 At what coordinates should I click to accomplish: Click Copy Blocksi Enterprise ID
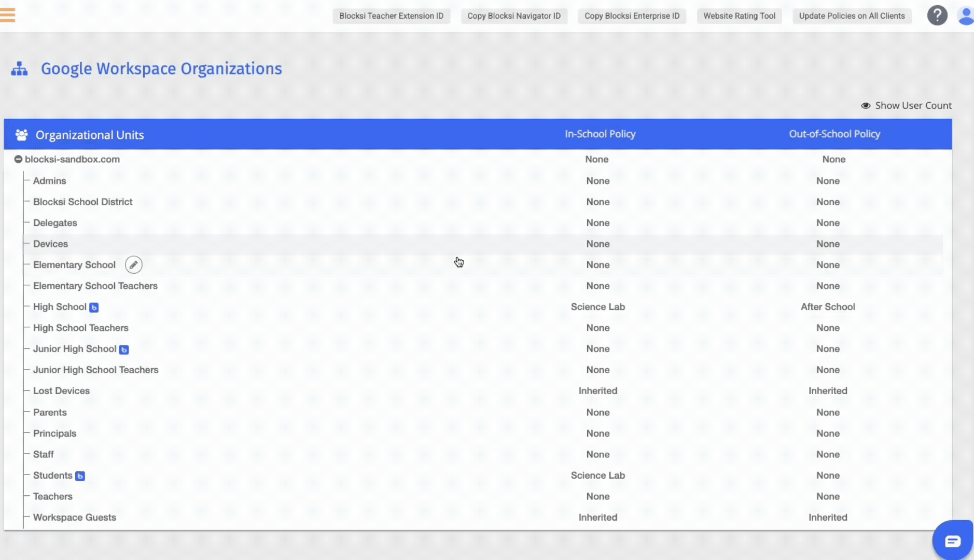point(632,16)
